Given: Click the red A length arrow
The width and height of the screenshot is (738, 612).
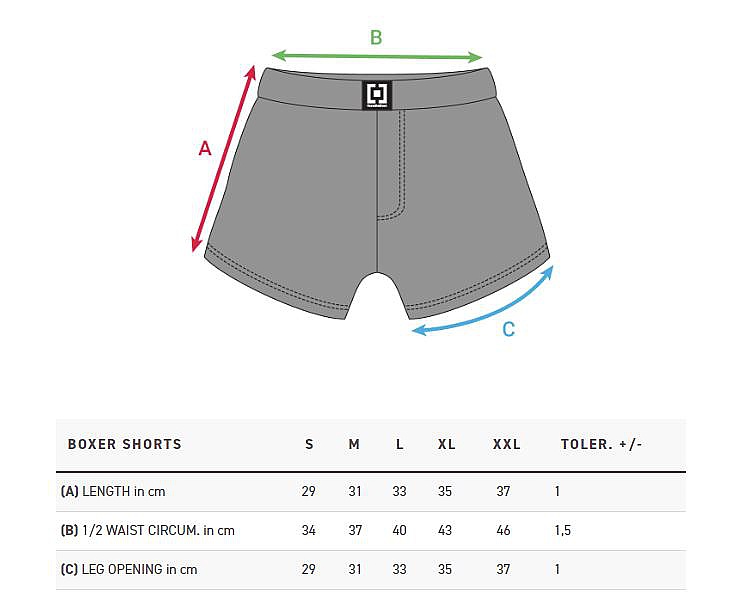Looking at the screenshot, I should click(224, 159).
